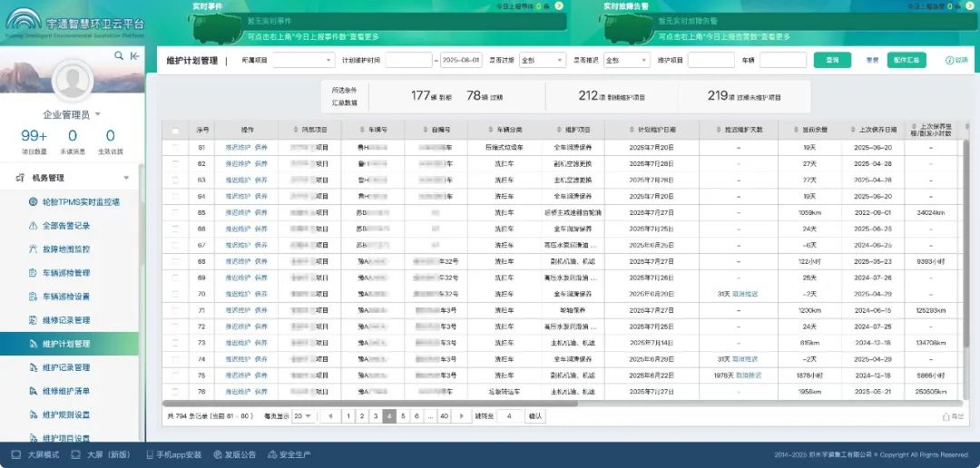This screenshot has height=468, width=980.
Task: Go to page 5 in pagination
Action: tap(403, 416)
